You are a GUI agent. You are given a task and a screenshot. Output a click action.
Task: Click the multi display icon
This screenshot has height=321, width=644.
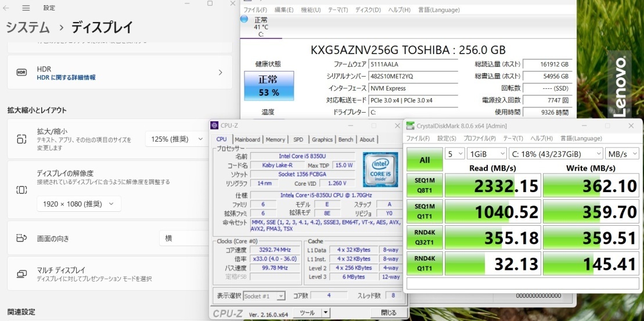pos(21,274)
